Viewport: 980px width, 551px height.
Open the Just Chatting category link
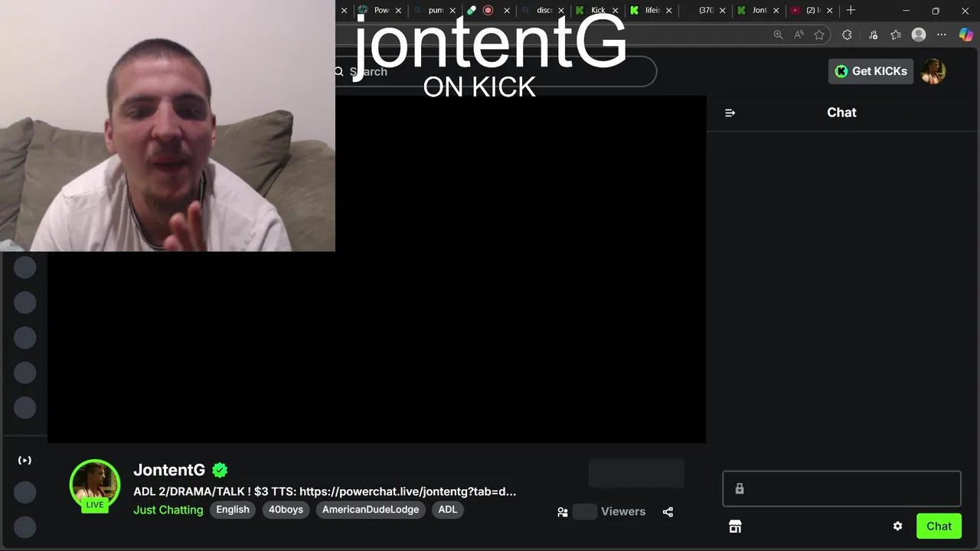pyautogui.click(x=168, y=510)
